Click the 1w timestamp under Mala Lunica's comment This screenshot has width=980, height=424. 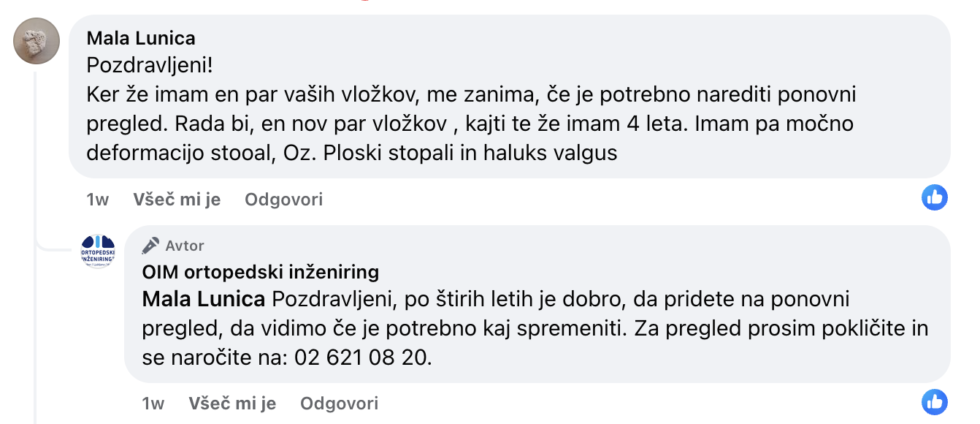click(97, 200)
